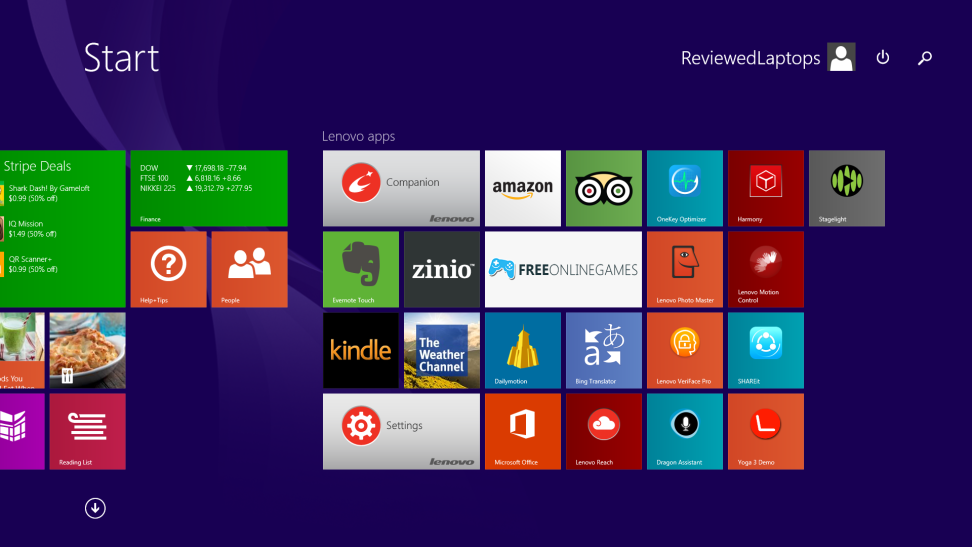
Task: Open the TripAdvisor owl tile
Action: pyautogui.click(x=604, y=189)
